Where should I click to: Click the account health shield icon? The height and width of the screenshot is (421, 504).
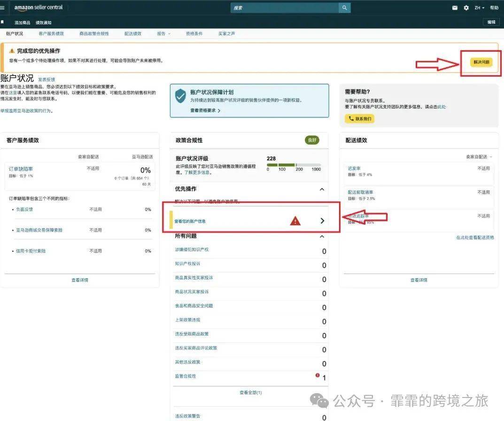click(180, 96)
